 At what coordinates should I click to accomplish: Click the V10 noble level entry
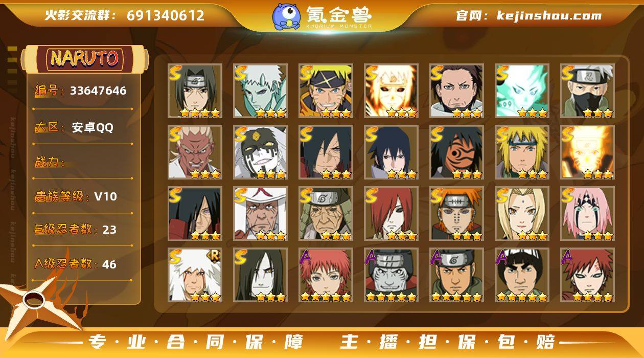[x=83, y=196]
